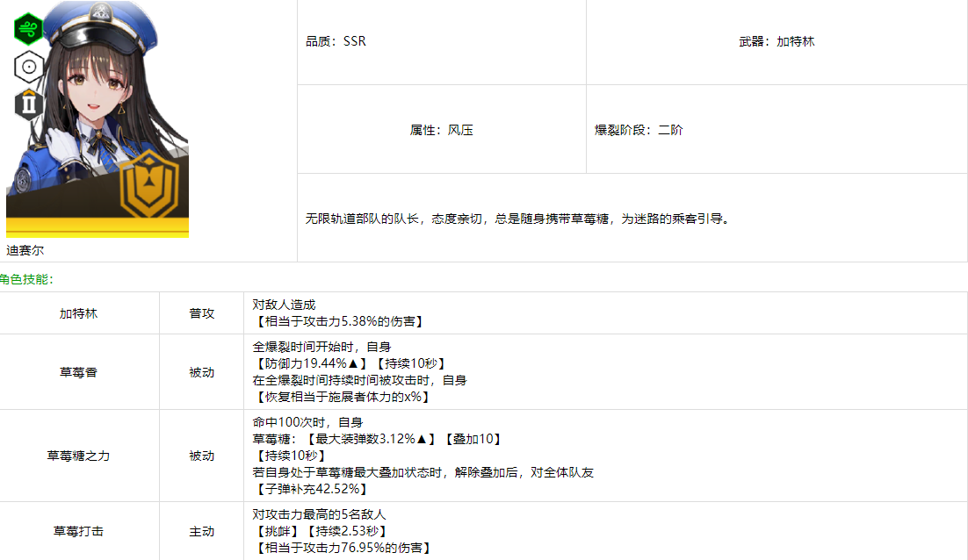Click the burst stage II hexagon icon
This screenshot has height=560, width=968.
[x=28, y=104]
